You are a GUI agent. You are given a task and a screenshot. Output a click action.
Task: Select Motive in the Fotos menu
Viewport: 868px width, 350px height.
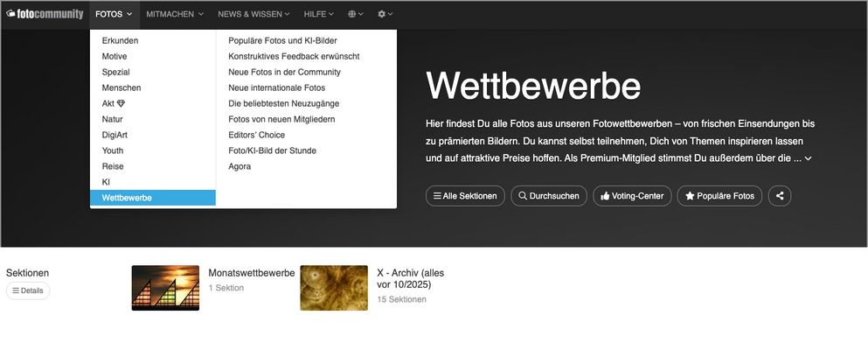tap(153, 57)
